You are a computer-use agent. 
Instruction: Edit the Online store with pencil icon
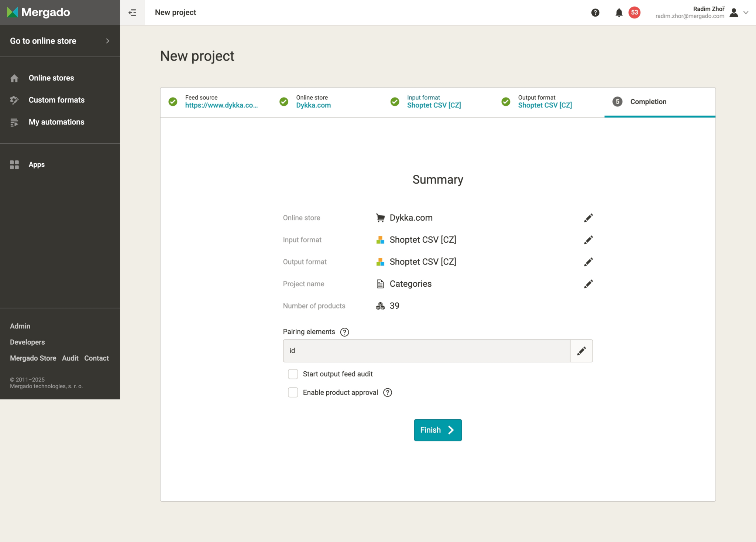588,218
